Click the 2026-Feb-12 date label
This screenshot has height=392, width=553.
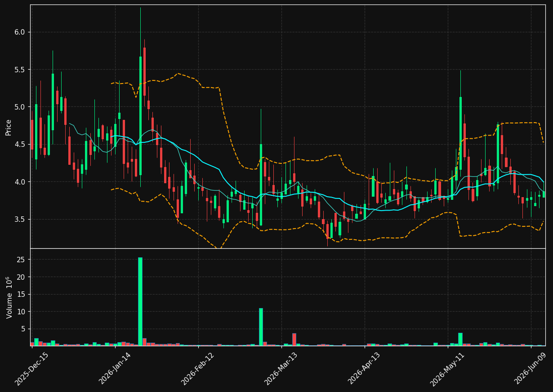point(198,369)
